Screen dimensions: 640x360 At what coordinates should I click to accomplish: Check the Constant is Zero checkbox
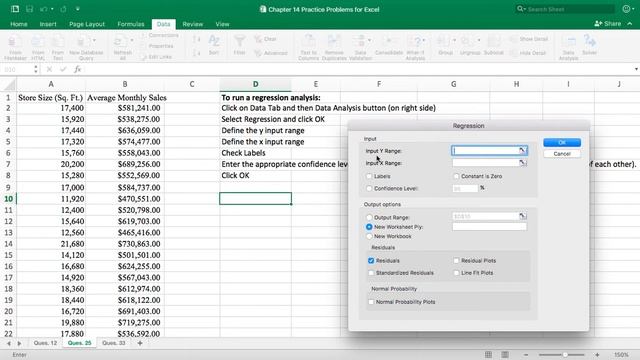pos(456,176)
